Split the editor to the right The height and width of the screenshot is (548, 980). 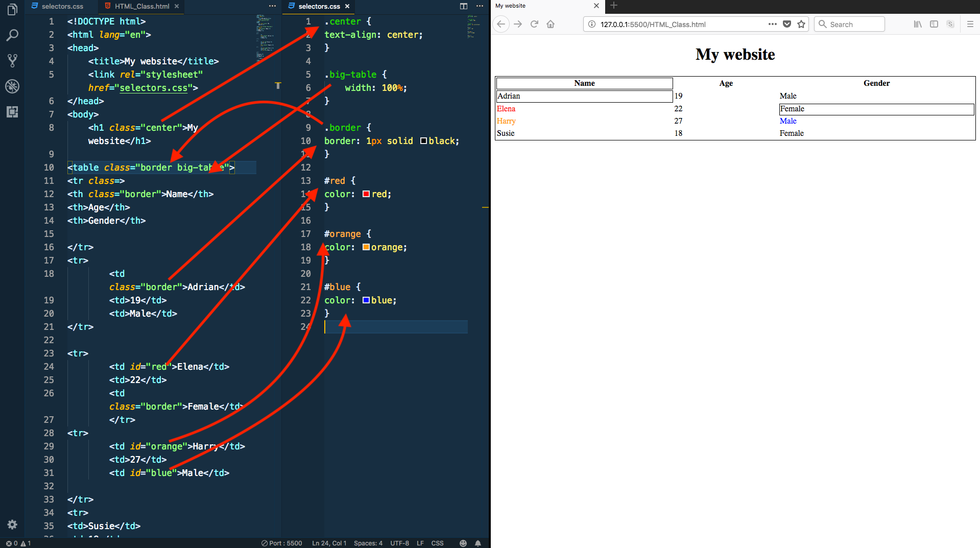[x=464, y=6]
